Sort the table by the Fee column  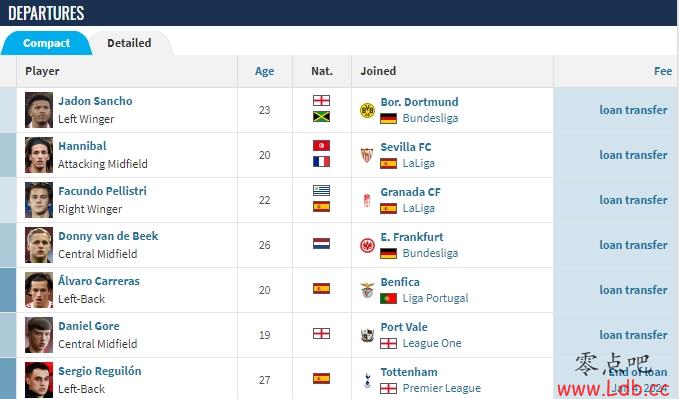click(663, 71)
